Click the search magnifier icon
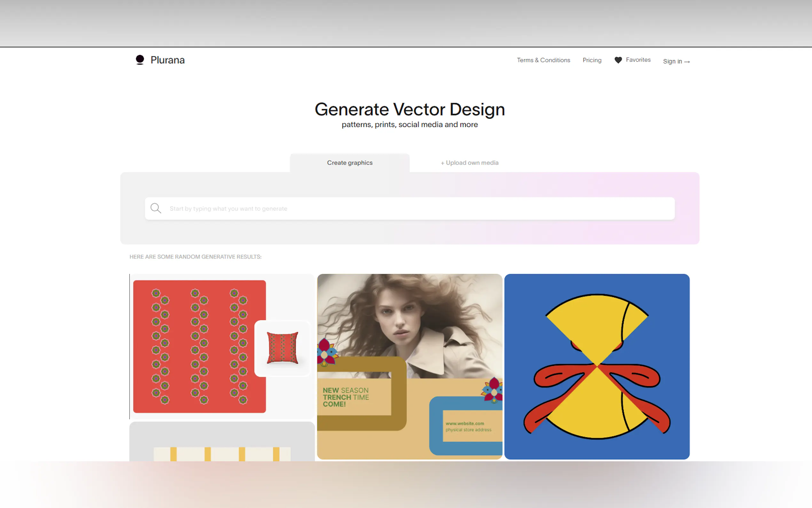 click(x=155, y=208)
